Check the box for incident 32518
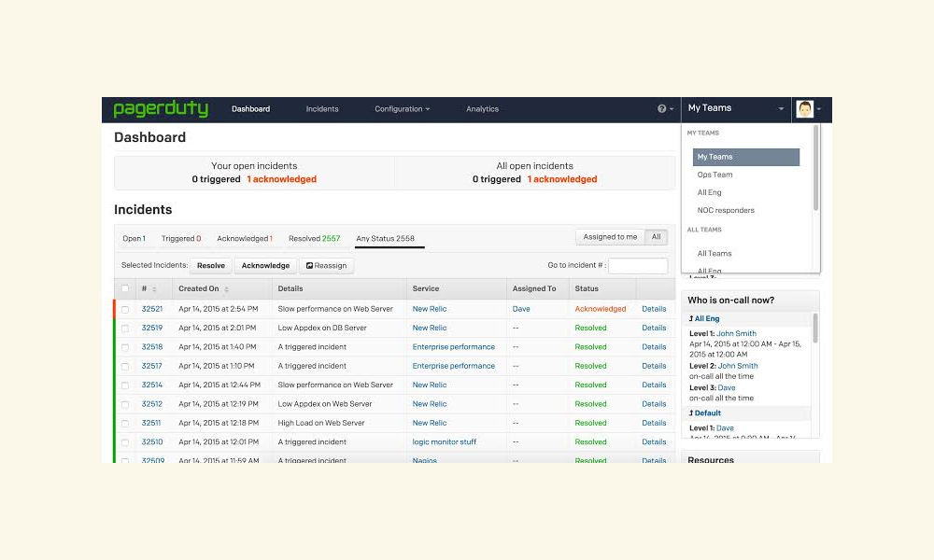The image size is (934, 560). pyautogui.click(x=125, y=347)
